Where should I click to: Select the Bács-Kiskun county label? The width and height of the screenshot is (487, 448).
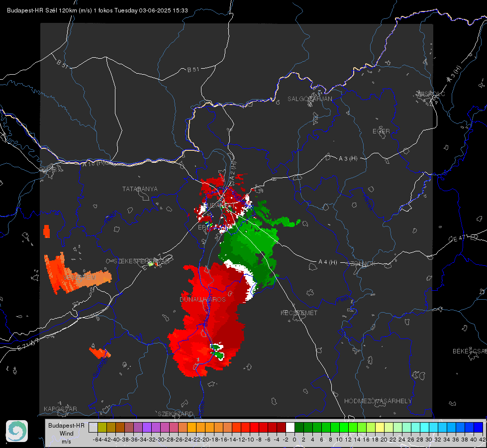point(207,308)
